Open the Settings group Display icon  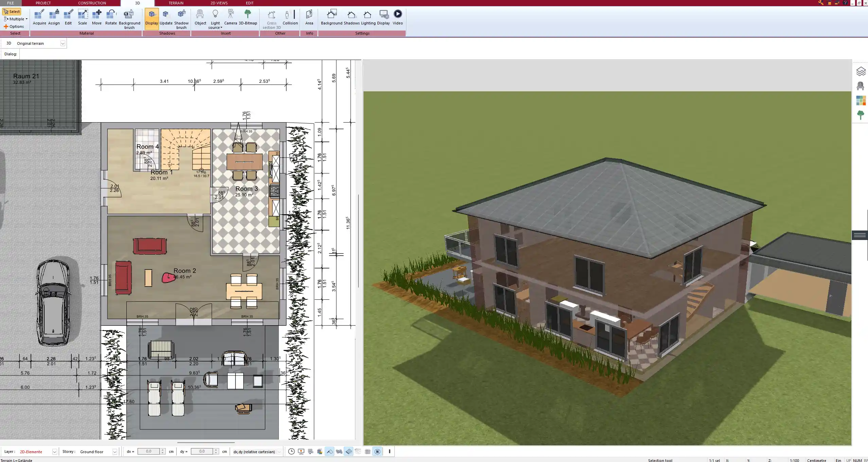pyautogui.click(x=383, y=18)
